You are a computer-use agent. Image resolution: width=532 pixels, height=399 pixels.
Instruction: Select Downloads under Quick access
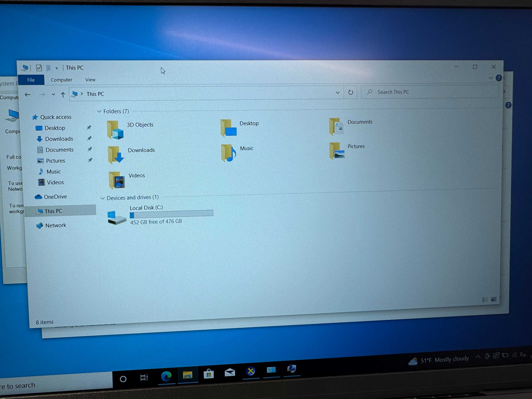tap(59, 139)
